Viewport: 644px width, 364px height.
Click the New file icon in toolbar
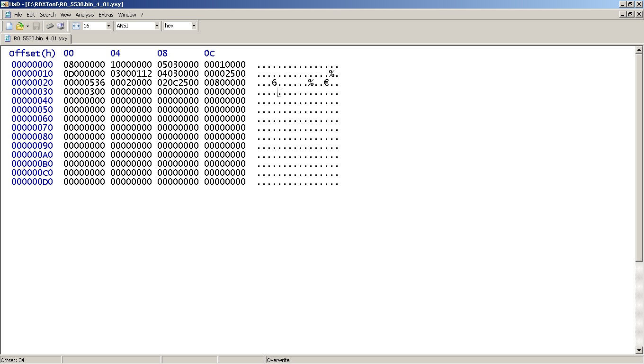coord(9,26)
